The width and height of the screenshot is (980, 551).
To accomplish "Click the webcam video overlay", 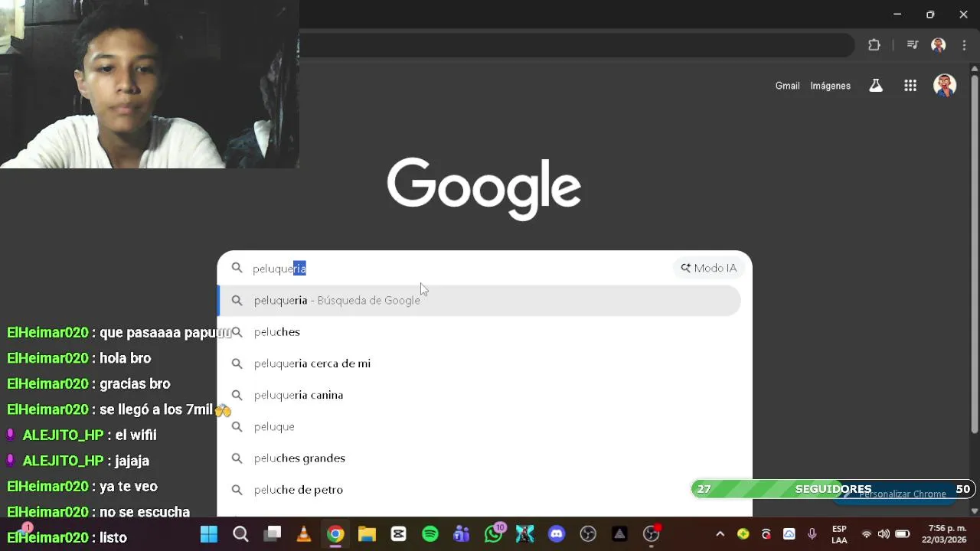I will [x=149, y=84].
